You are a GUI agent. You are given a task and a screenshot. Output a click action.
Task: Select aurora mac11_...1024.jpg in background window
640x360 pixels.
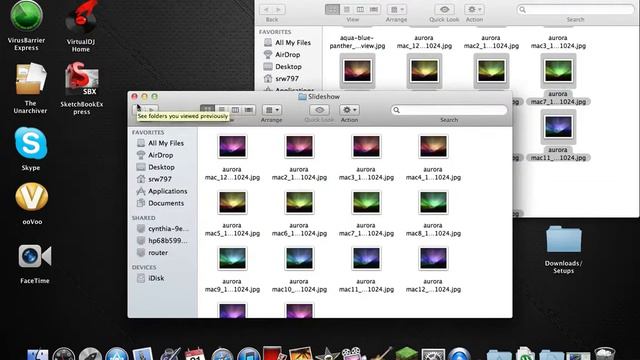tap(558, 127)
